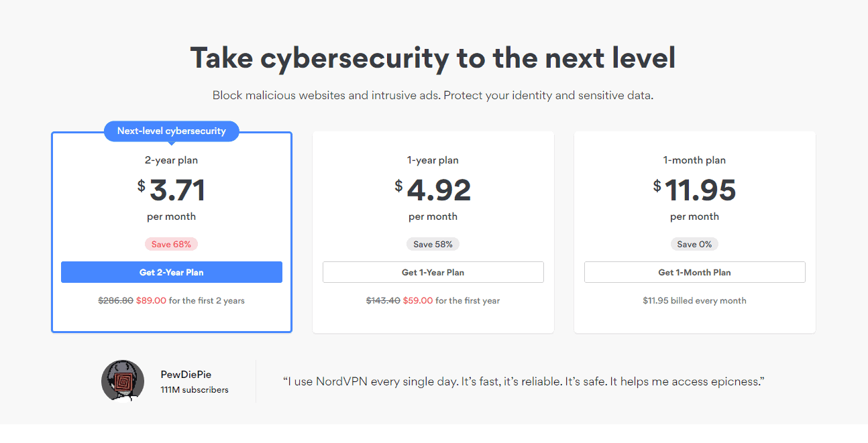Click the $59.00 discounted price text
This screenshot has height=443, width=868.
click(418, 301)
